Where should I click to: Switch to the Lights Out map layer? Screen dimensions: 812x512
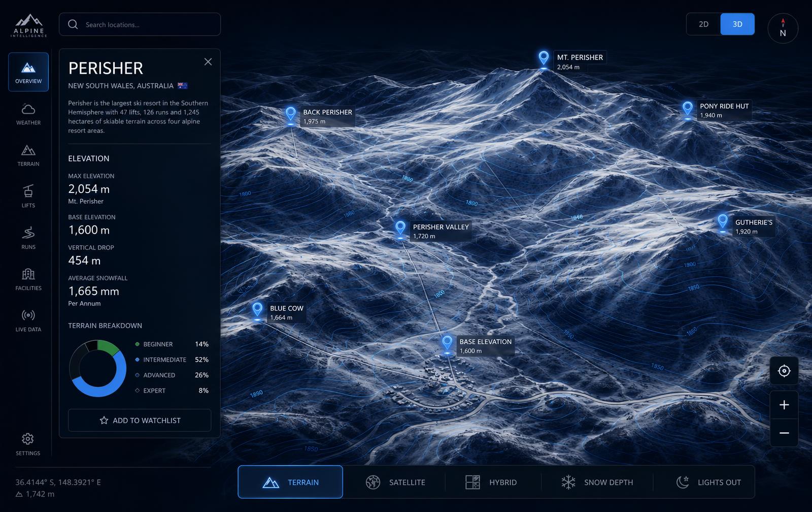708,482
